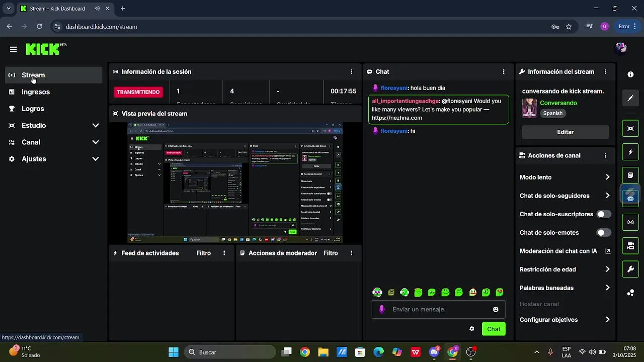Click the browser address bar URL

click(x=101, y=27)
